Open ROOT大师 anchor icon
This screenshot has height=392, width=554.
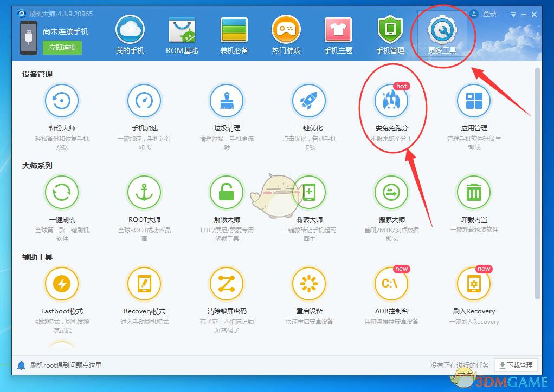coord(144,192)
